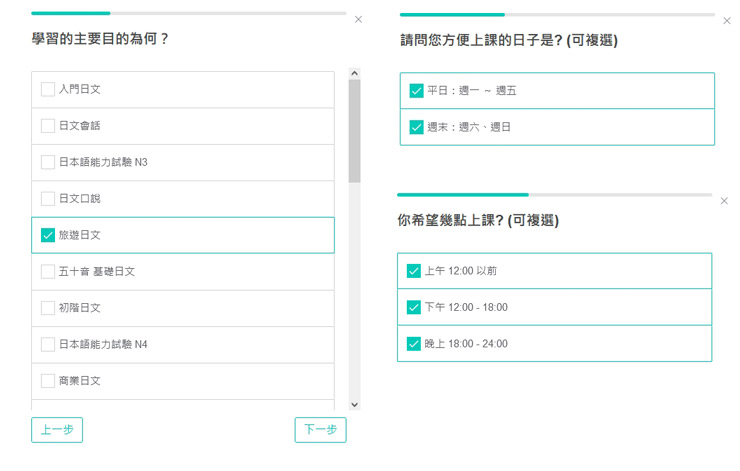Check the 初階日文 option
Viewport: 740px width, 471px height.
tap(48, 308)
